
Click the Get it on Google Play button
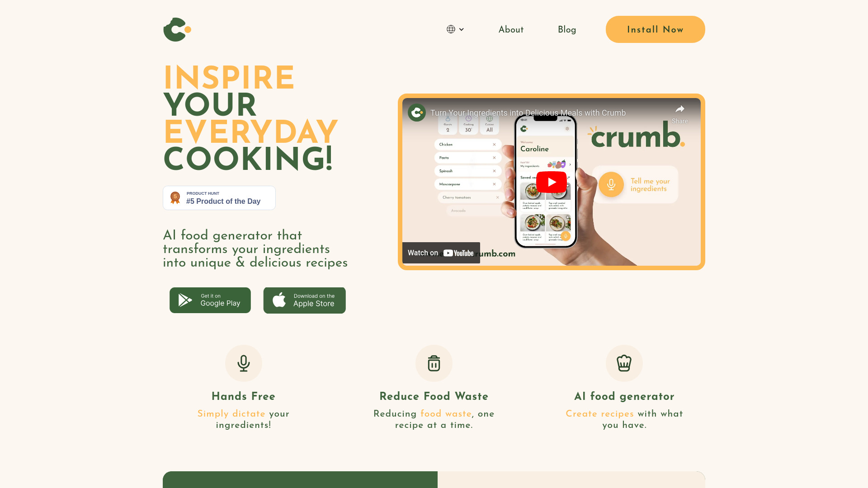210,300
